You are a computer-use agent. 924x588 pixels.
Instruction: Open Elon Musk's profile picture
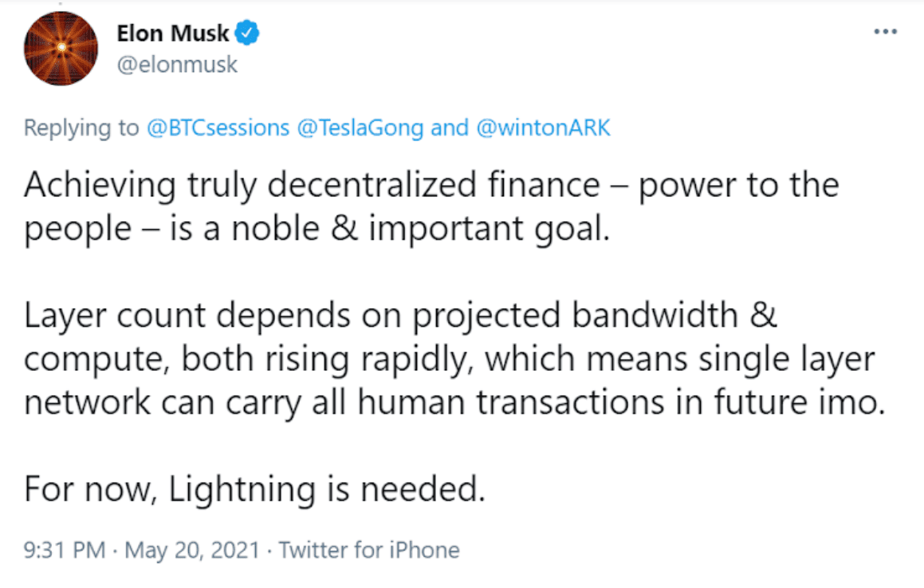(61, 49)
